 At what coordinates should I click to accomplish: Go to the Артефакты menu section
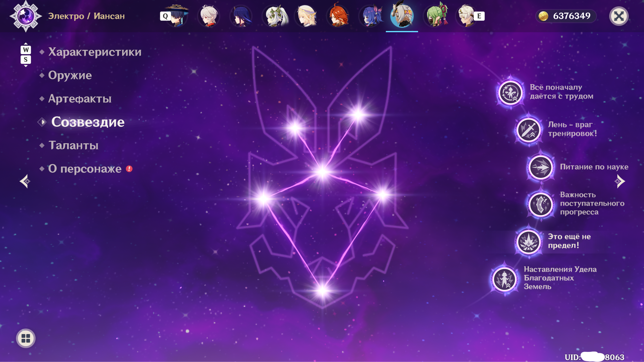(80, 99)
